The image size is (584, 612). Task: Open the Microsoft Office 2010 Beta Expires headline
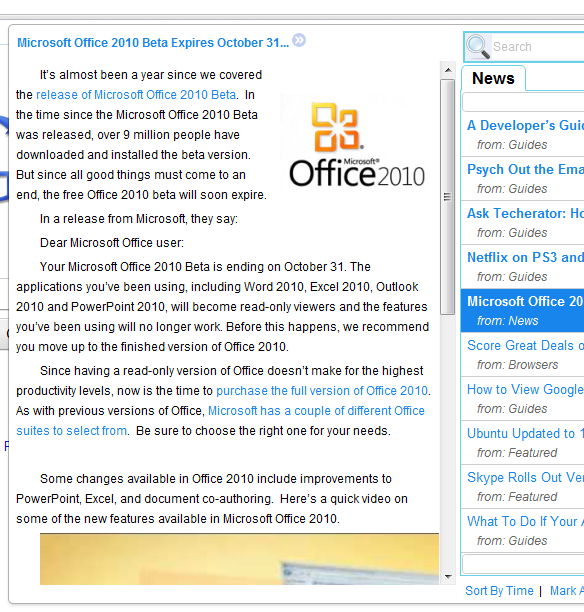click(153, 43)
